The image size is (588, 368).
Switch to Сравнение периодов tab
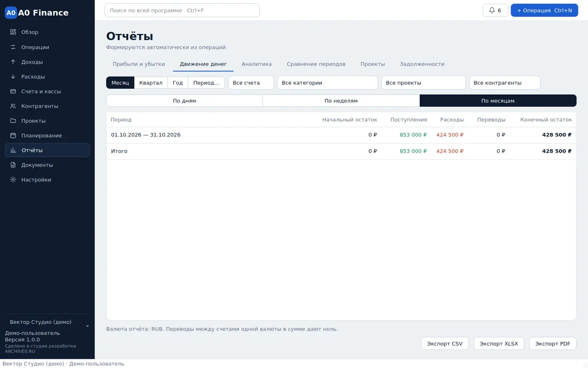(316, 64)
